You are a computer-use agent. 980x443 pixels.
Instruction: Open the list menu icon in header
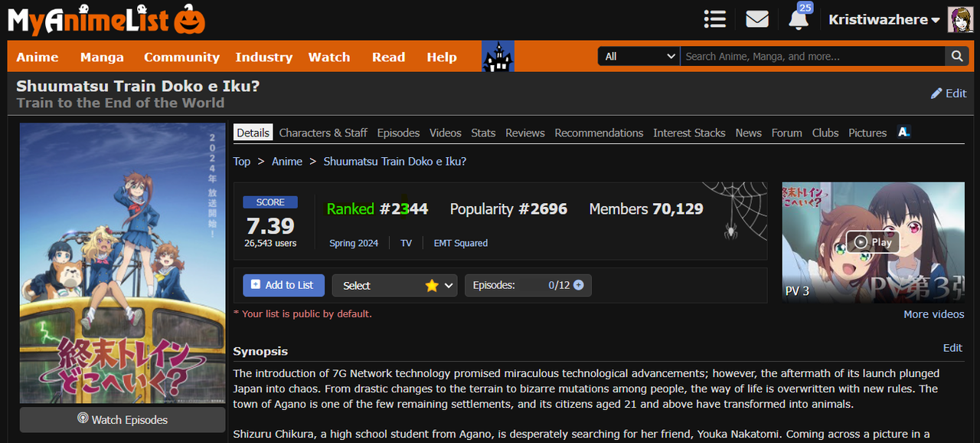[x=715, y=19]
